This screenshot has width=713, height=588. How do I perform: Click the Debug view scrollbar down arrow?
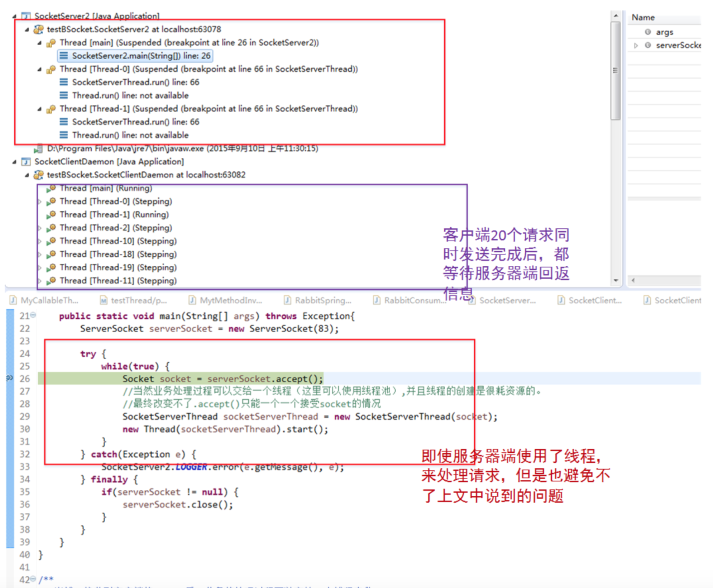click(616, 281)
